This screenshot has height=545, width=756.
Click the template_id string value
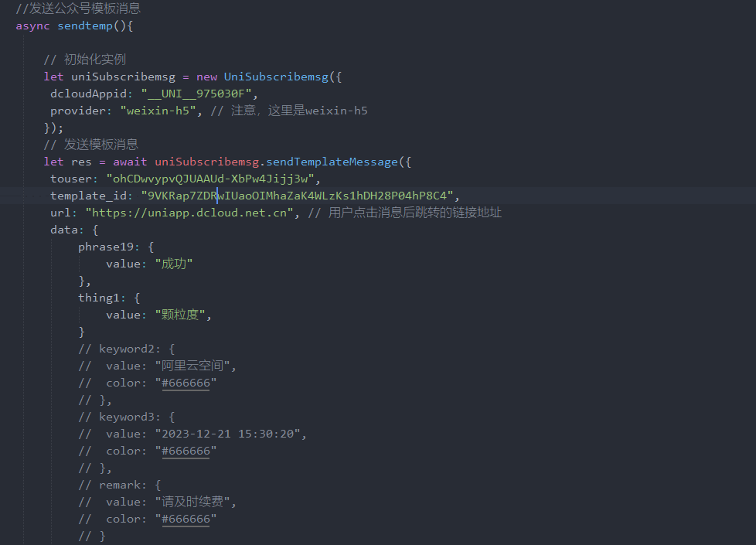click(x=297, y=196)
